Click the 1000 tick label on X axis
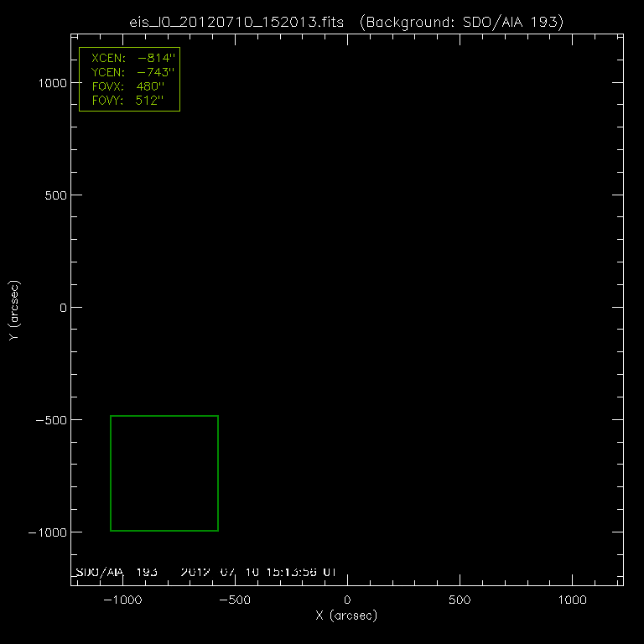 point(572,600)
